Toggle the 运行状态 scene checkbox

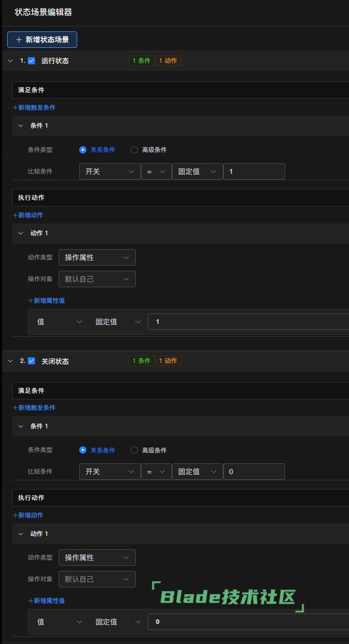point(31,61)
